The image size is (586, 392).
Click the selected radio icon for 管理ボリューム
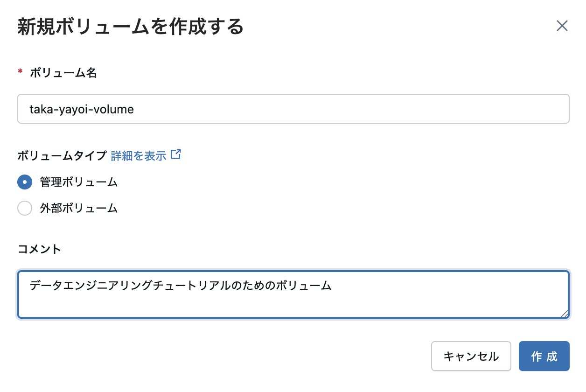click(x=25, y=182)
